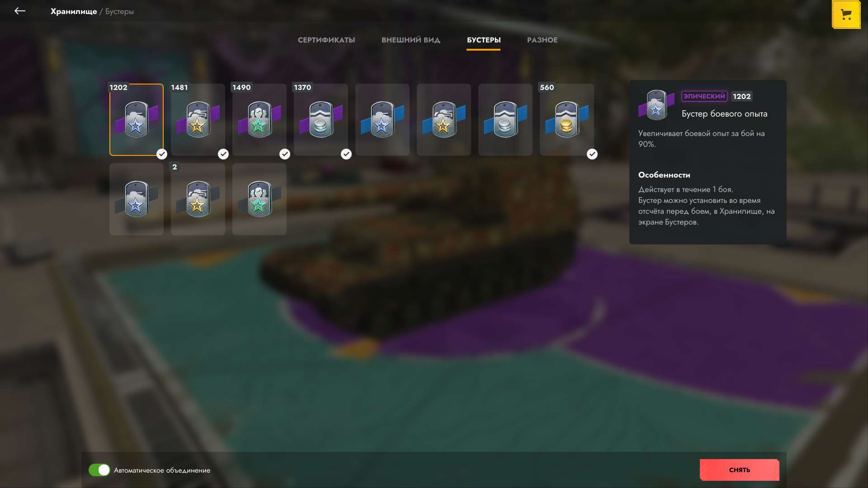
Task: Toggle checkmark on the 560 booster card
Action: pyautogui.click(x=592, y=154)
